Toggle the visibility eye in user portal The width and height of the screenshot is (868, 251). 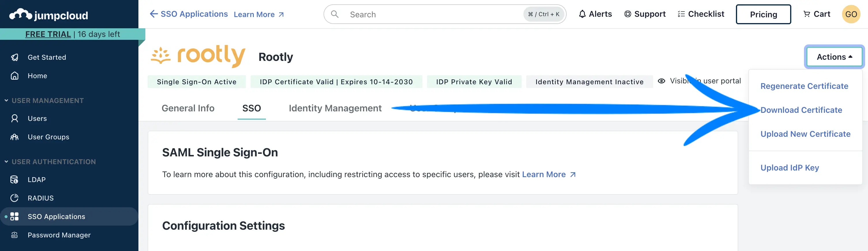click(x=662, y=81)
